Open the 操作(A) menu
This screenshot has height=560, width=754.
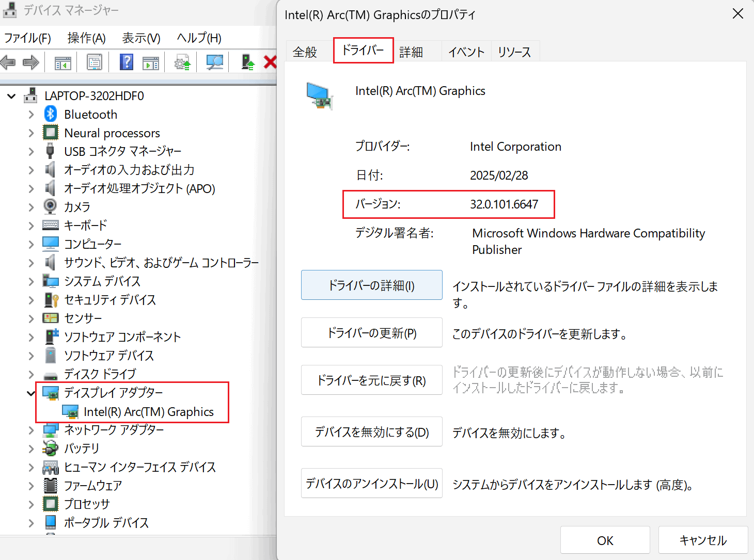point(86,38)
